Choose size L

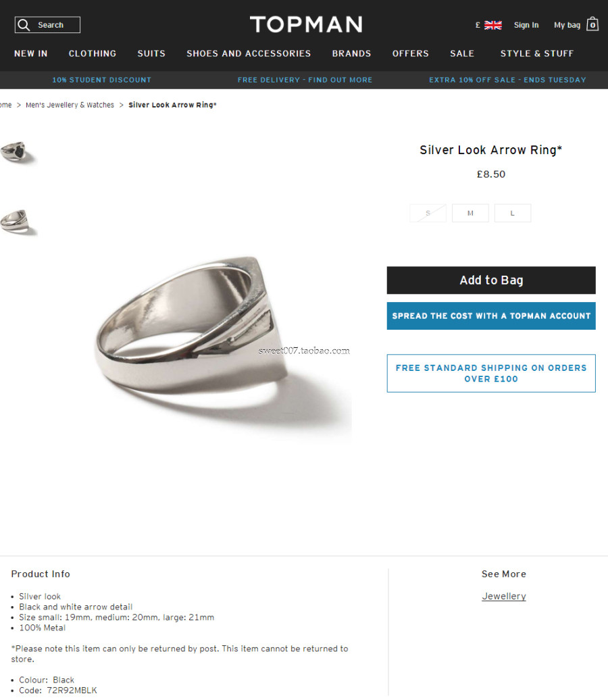(513, 213)
